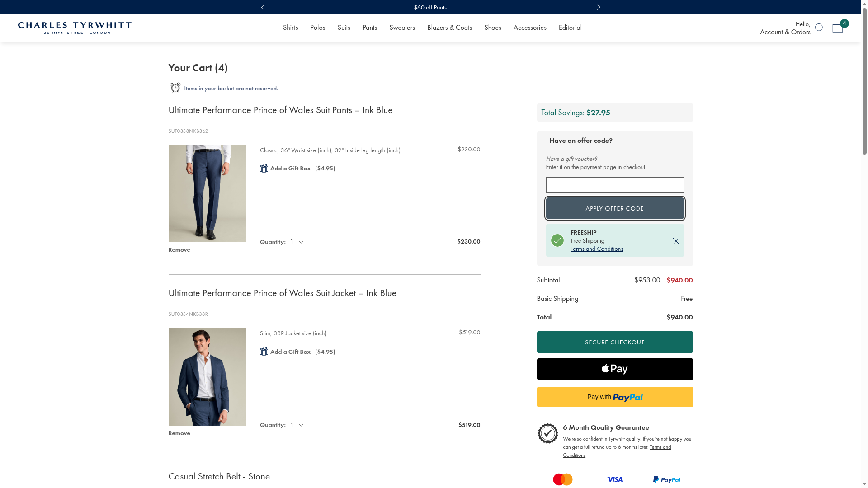Click the offer code input field
Image resolution: width=868 pixels, height=488 pixels.
614,185
